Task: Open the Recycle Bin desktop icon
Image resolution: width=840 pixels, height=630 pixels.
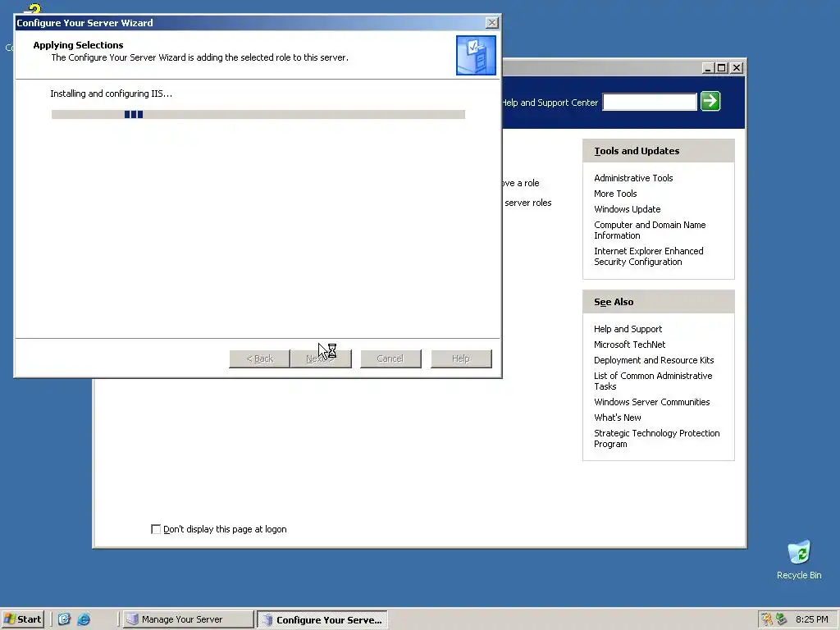Action: coord(799,560)
